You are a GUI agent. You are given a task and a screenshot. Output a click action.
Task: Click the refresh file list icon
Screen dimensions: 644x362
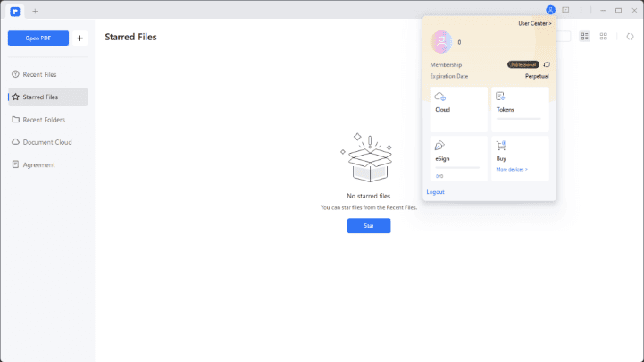click(630, 37)
